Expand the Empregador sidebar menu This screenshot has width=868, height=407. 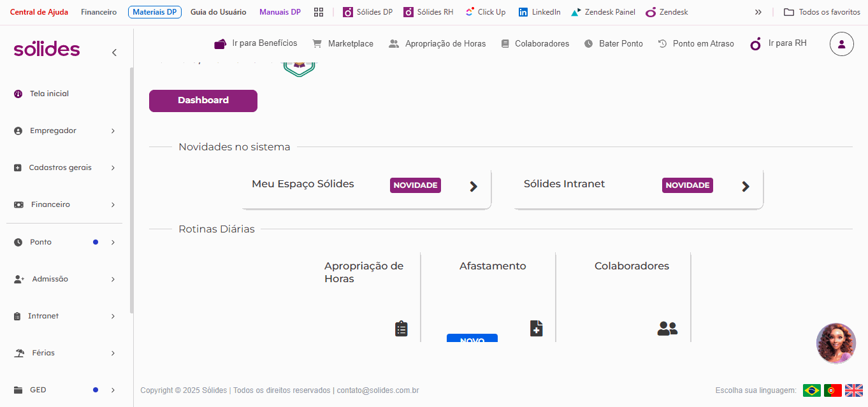64,131
